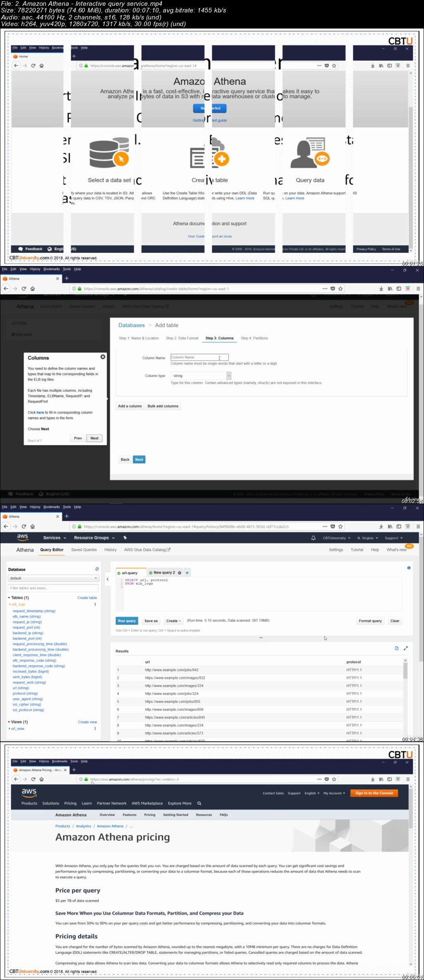The height and width of the screenshot is (980, 424).
Task: Clear the query with the Clear button
Action: [395, 621]
